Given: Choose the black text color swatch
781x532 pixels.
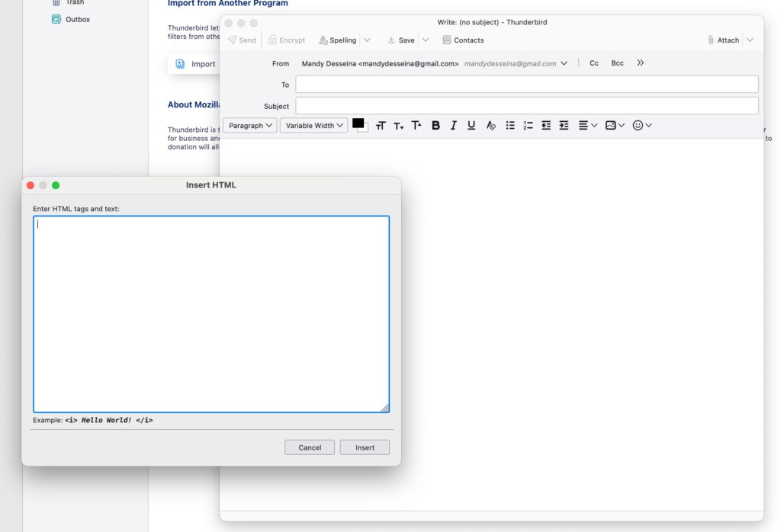Looking at the screenshot, I should pos(358,123).
